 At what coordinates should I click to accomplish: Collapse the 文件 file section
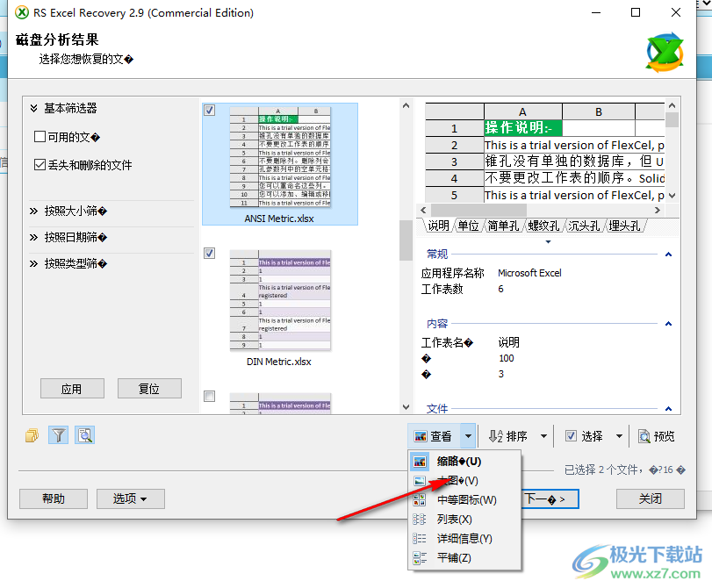pyautogui.click(x=668, y=409)
